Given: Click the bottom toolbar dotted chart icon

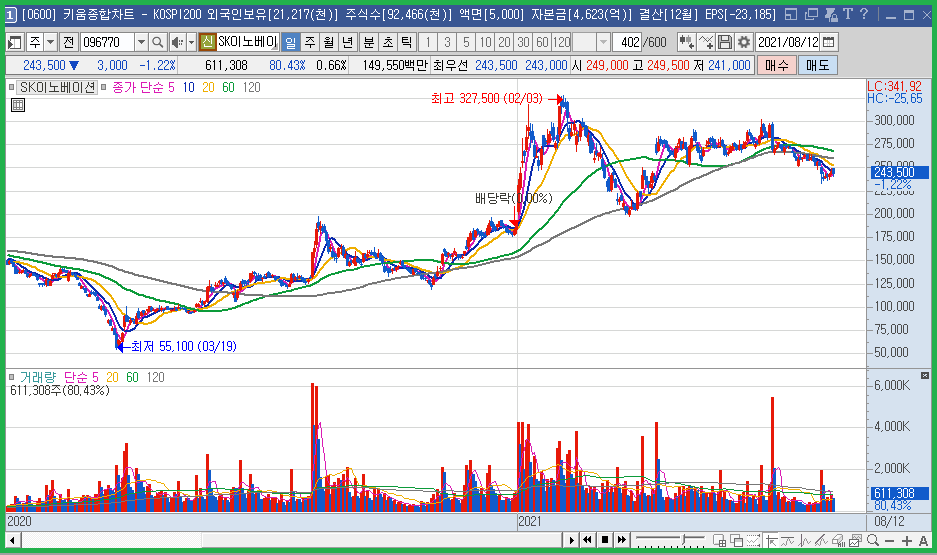Looking at the screenshot, I should pos(754,541).
